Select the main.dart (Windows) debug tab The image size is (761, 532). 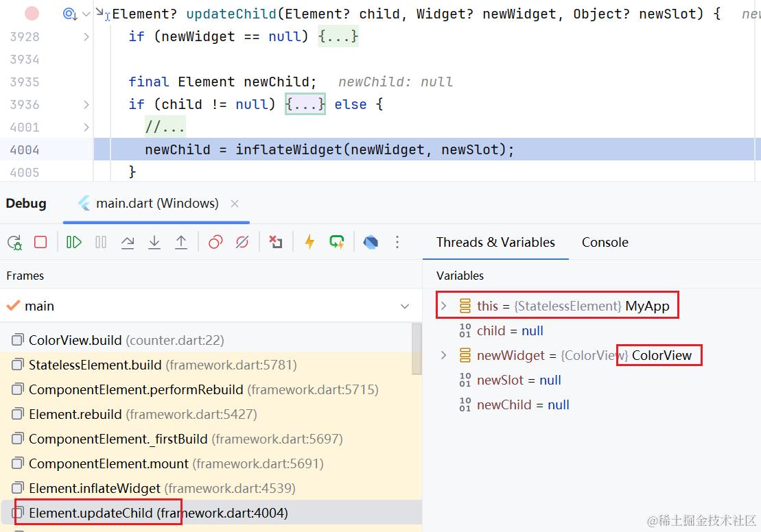[156, 203]
